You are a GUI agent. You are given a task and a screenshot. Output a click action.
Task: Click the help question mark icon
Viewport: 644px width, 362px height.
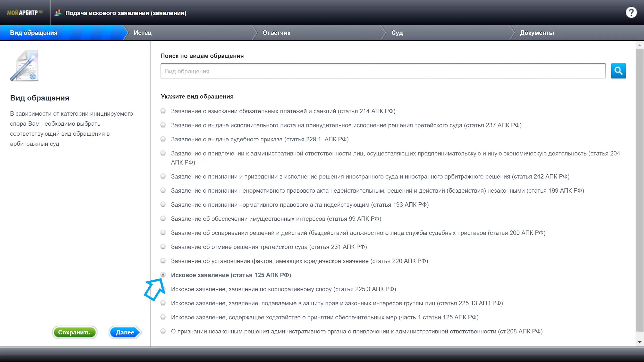tap(631, 12)
